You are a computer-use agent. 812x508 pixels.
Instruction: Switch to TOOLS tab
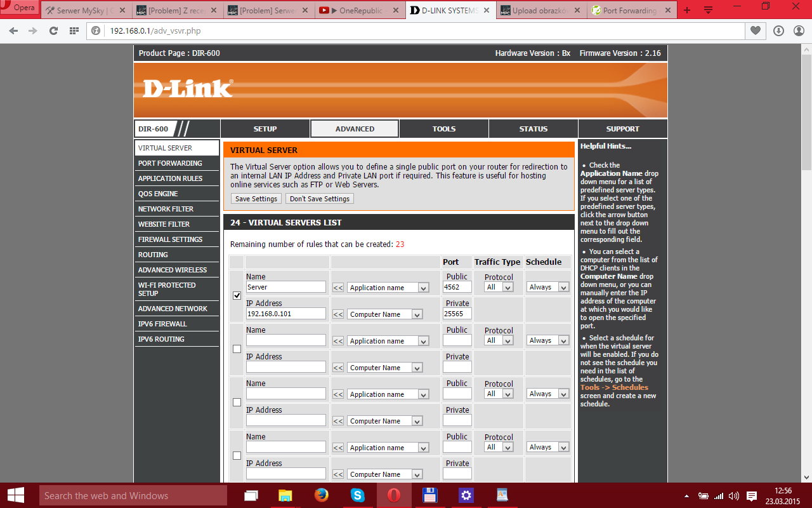pos(444,129)
